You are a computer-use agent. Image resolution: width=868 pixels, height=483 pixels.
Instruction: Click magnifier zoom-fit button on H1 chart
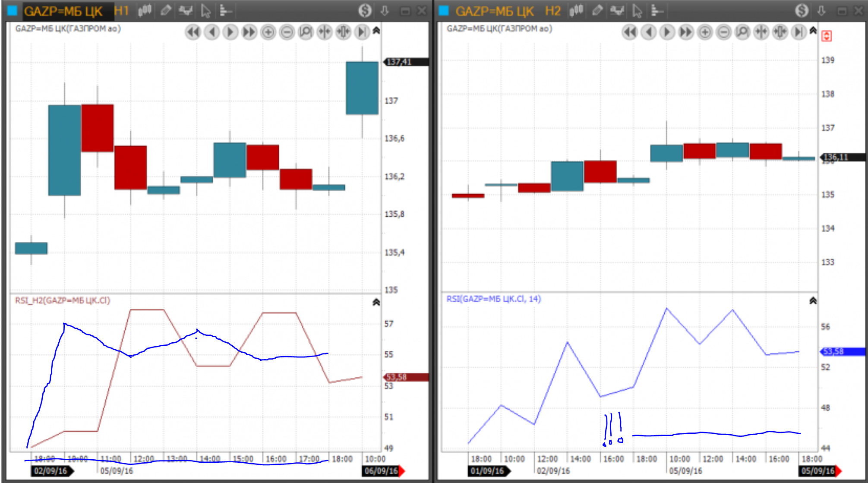point(306,32)
